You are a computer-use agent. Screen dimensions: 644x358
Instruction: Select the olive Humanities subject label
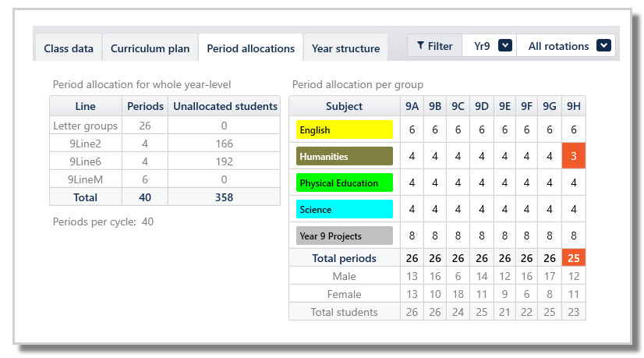[x=344, y=157]
